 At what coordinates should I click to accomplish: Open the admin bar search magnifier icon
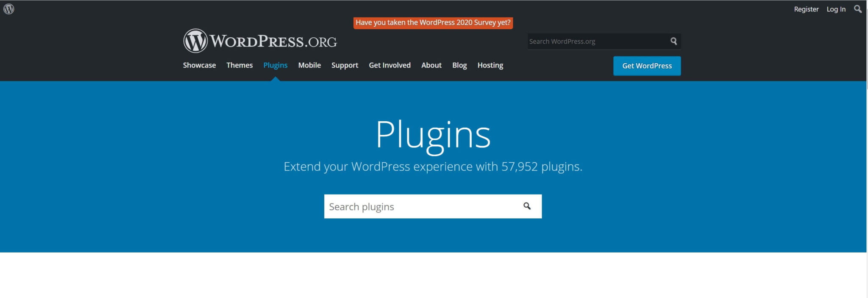[x=858, y=9]
